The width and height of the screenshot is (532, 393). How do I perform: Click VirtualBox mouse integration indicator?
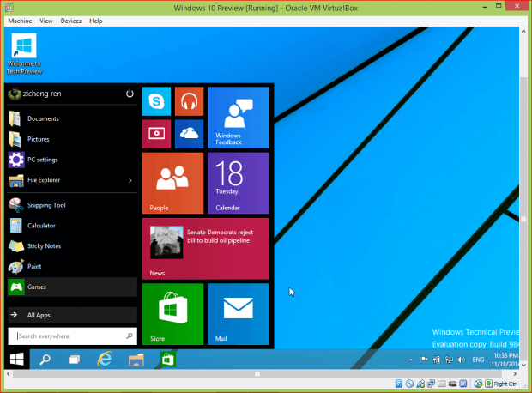coord(478,384)
